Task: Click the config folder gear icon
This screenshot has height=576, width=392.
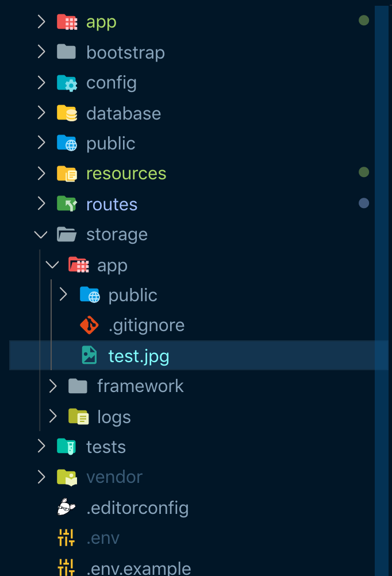Action: [67, 83]
